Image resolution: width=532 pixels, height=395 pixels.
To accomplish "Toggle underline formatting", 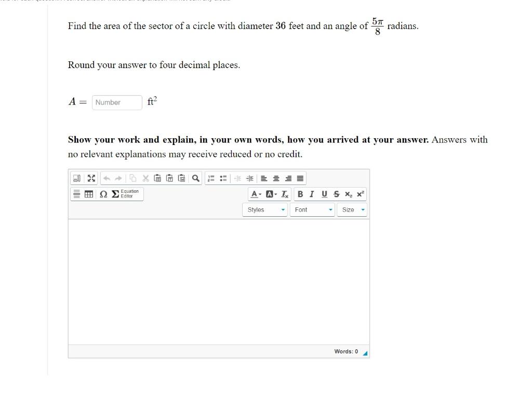I will (x=323, y=194).
